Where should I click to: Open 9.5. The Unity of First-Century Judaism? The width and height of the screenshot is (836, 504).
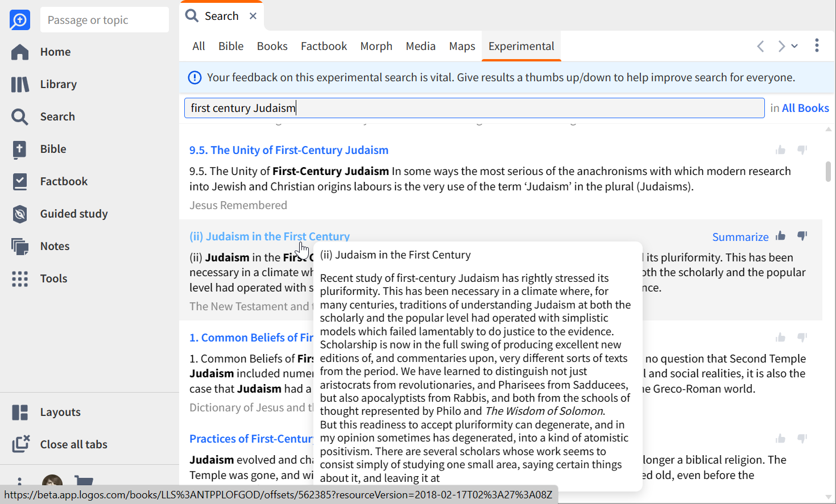[x=289, y=150]
